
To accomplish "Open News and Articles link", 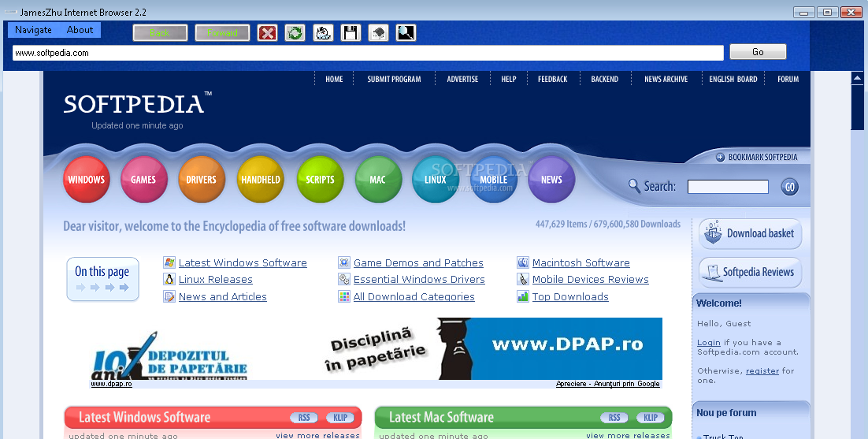I will click(223, 296).
